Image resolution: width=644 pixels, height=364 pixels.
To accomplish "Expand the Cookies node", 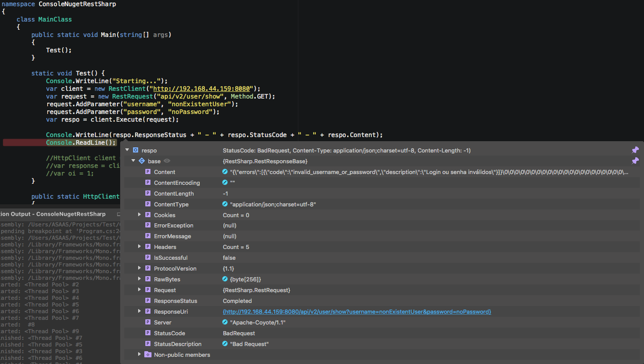I will (139, 215).
